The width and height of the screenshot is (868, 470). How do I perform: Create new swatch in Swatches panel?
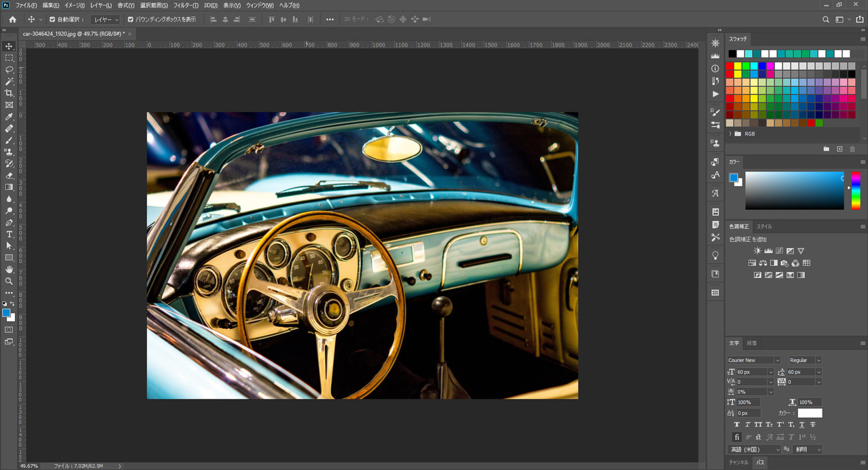click(839, 149)
